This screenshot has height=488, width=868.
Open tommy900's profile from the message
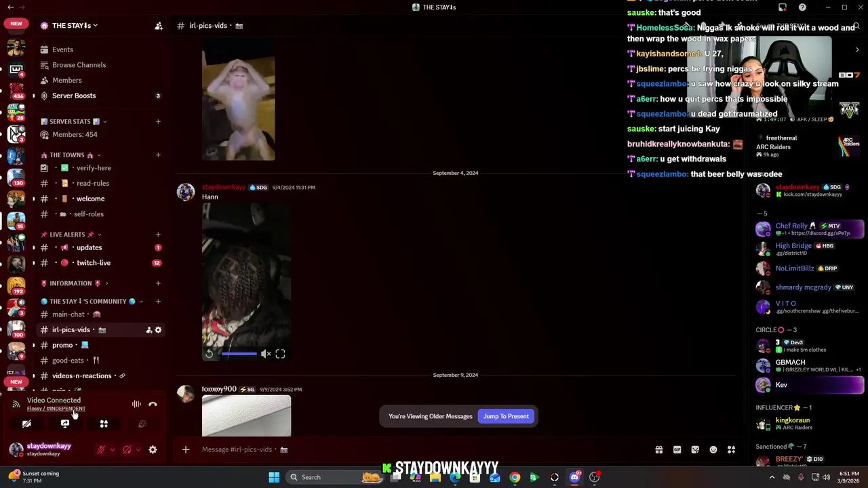[219, 389]
